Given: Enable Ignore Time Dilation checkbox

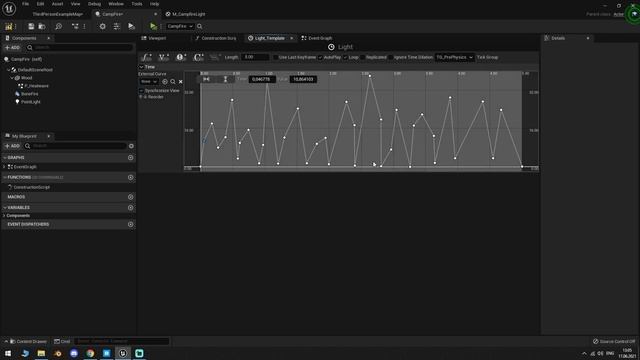Looking at the screenshot, I should [391, 58].
